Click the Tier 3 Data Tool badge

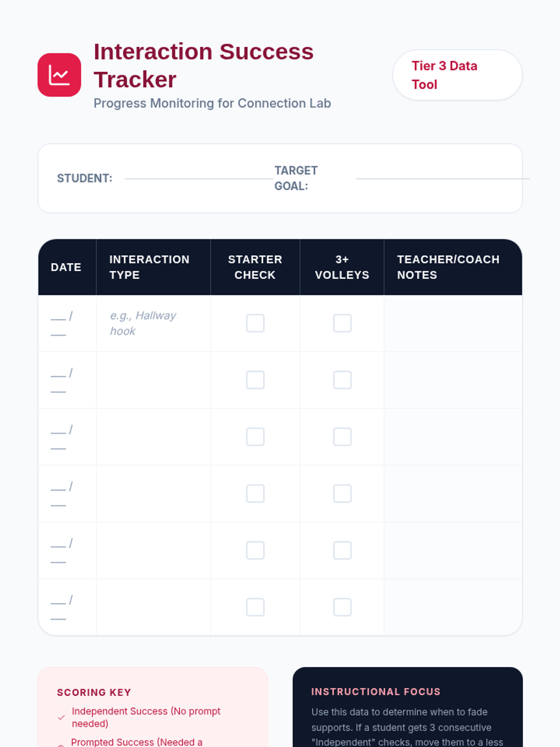coord(457,75)
